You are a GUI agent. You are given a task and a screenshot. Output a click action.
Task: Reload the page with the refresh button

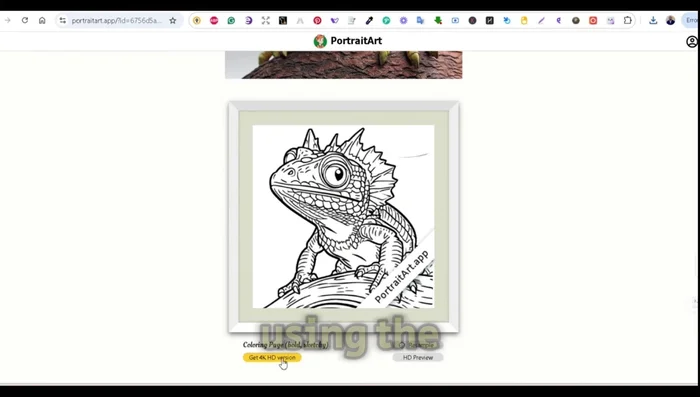coord(25,21)
